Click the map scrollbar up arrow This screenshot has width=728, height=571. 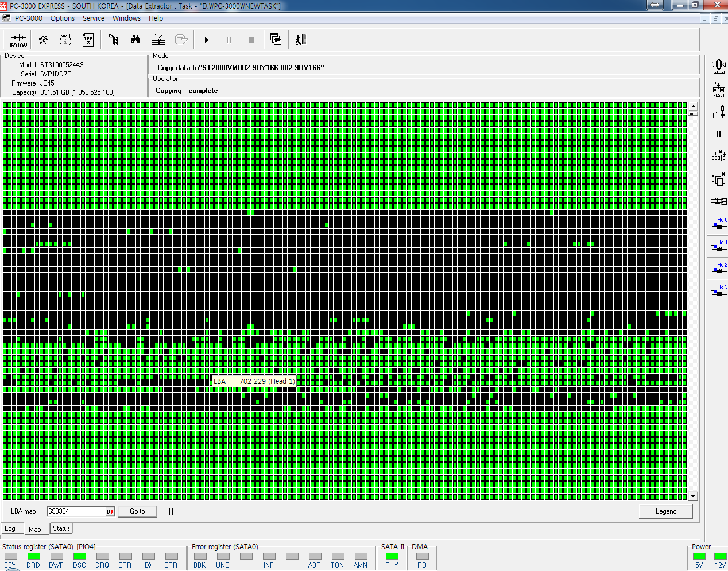tap(694, 107)
